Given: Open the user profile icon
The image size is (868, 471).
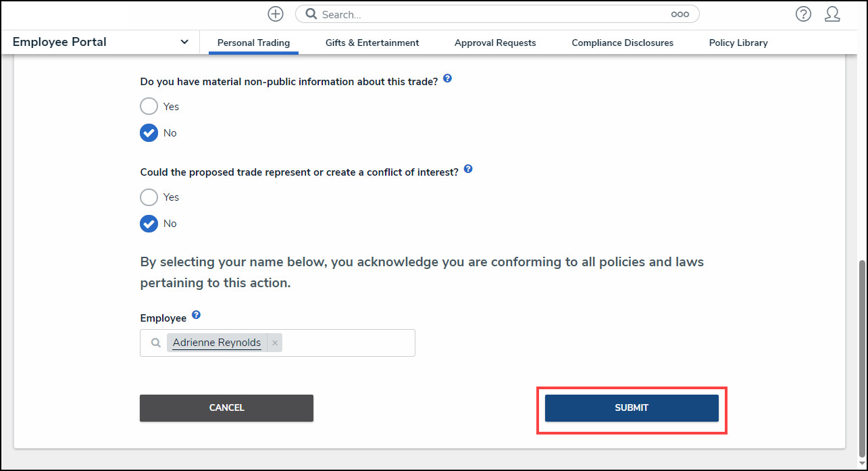Looking at the screenshot, I should pos(832,14).
